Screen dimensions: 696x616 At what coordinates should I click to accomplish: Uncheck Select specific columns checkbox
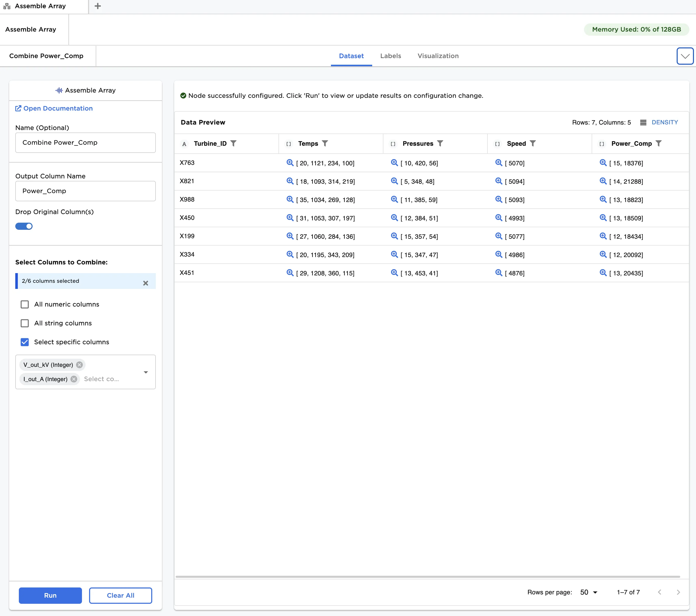coord(25,342)
